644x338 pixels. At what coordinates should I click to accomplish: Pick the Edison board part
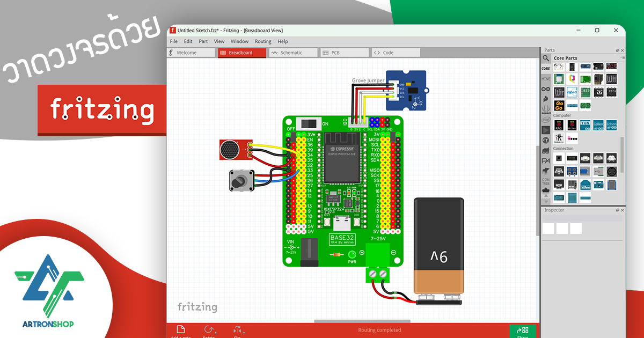click(611, 126)
